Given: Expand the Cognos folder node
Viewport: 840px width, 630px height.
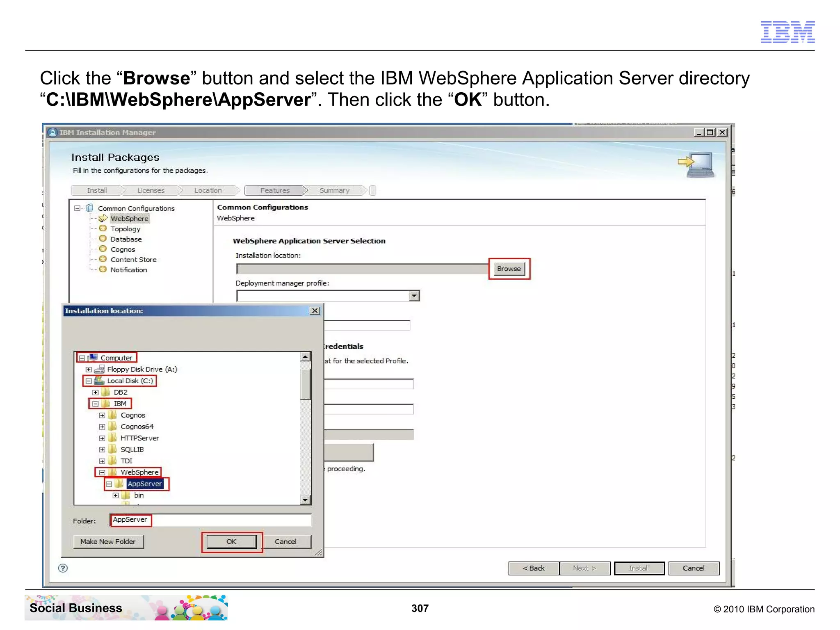Looking at the screenshot, I should [x=102, y=415].
